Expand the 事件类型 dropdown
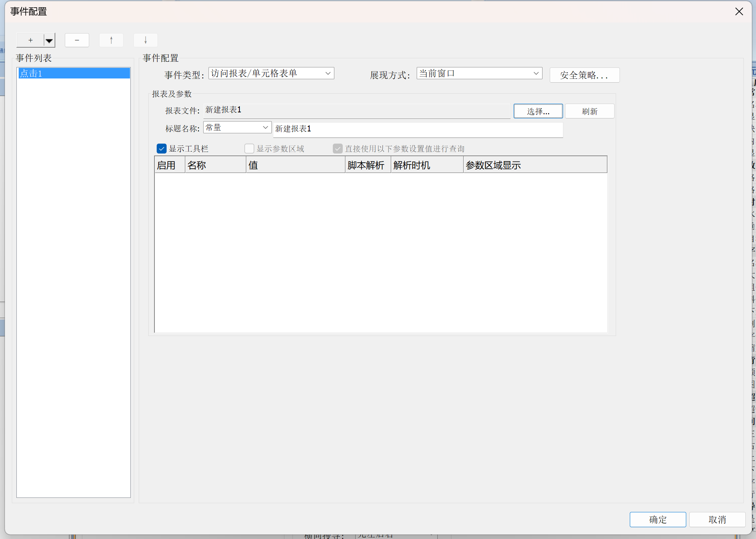This screenshot has height=539, width=756. pos(327,73)
